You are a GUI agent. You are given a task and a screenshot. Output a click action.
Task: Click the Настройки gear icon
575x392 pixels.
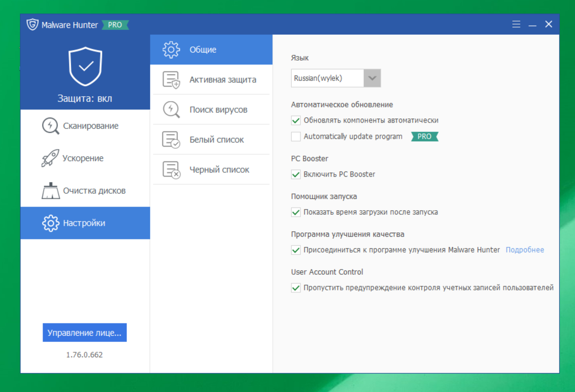(x=50, y=223)
